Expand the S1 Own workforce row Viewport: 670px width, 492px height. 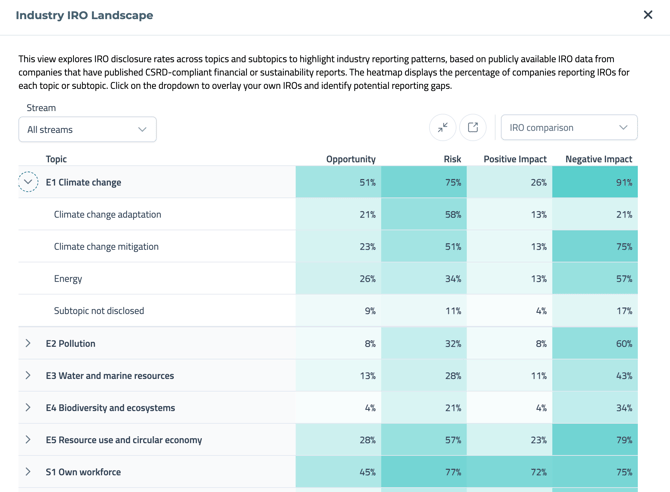(x=28, y=472)
